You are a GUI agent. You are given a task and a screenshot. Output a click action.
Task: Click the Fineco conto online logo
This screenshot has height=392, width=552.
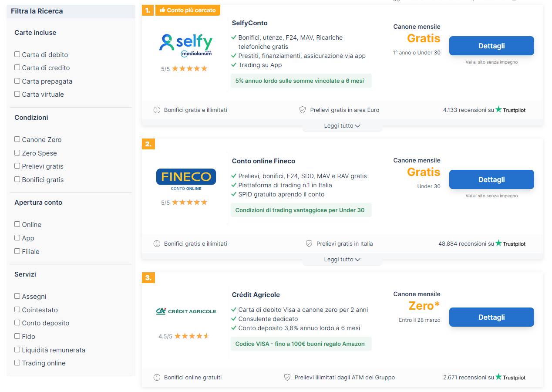[186, 179]
